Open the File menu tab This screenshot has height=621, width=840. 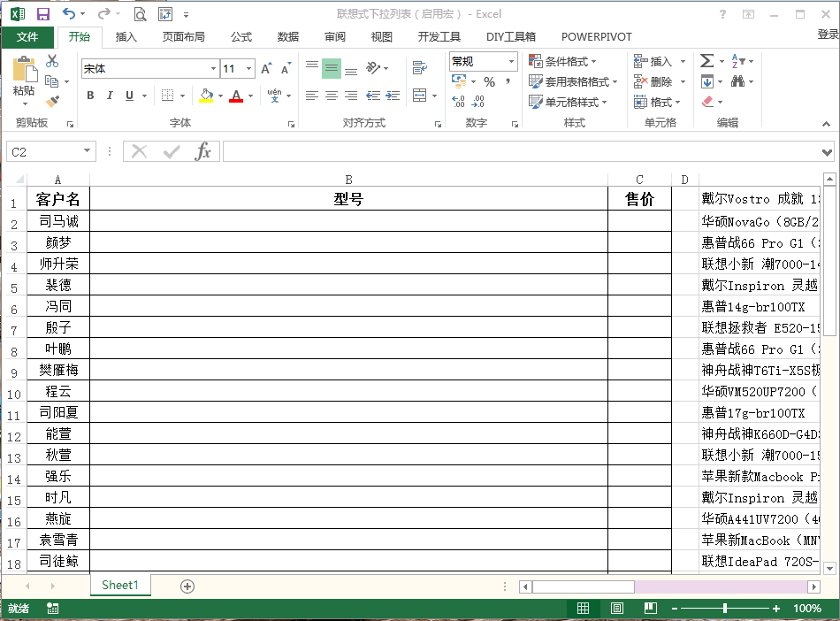tap(27, 37)
